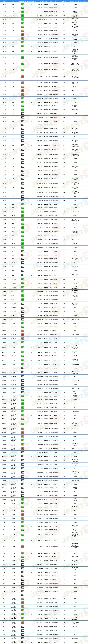Click diesel ON icon in Seat Toledo BMN, CEGA row

[23, 319]
